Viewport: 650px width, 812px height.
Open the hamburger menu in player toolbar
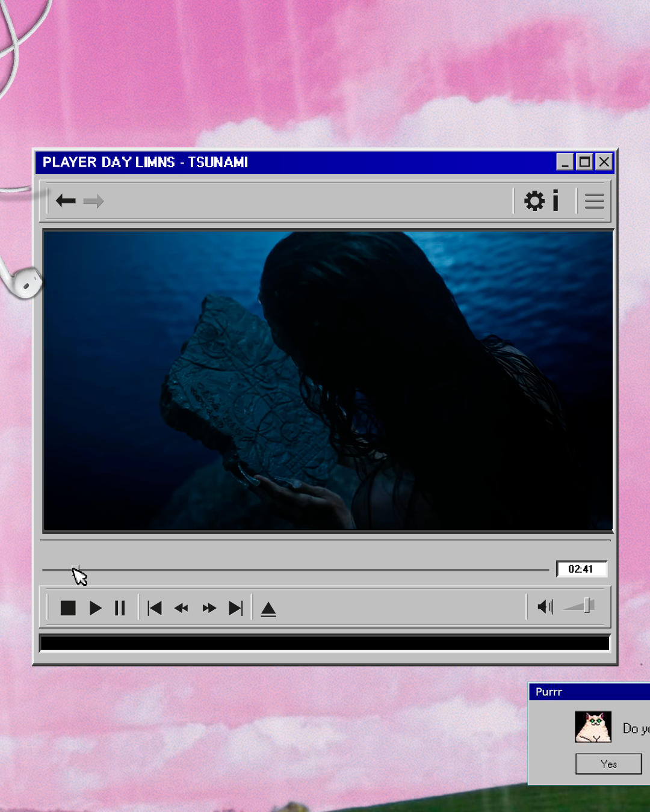(x=595, y=201)
